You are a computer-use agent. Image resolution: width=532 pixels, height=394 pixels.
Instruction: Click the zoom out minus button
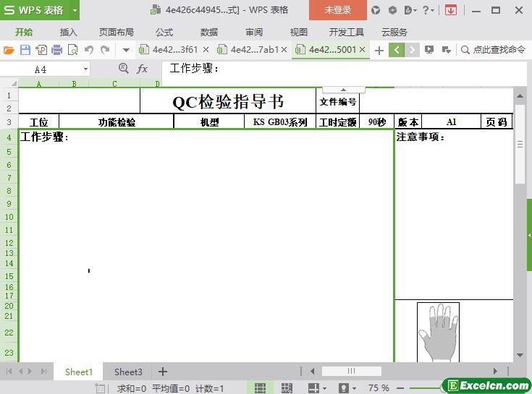pos(400,388)
